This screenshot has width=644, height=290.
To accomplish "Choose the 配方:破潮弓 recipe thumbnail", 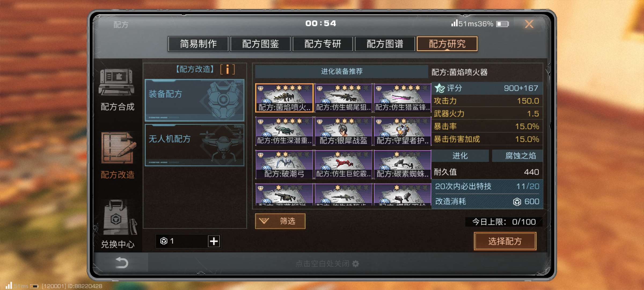I will point(284,164).
